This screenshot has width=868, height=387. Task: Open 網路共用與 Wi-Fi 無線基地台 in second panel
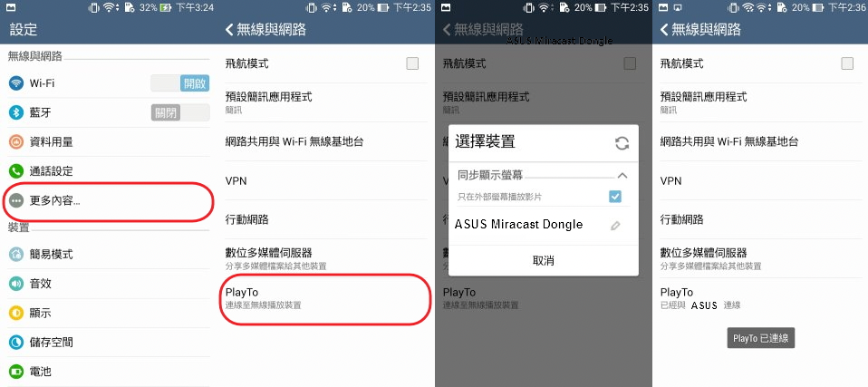pos(325,141)
